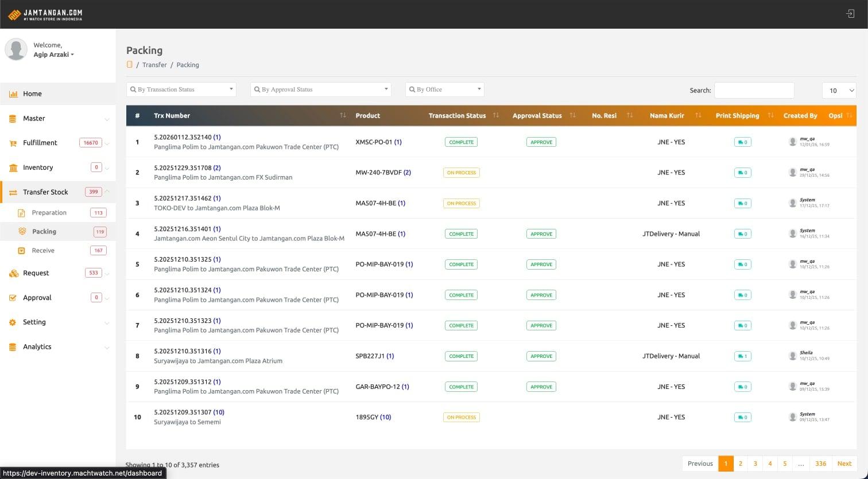Click the Setting gear icon

13,322
